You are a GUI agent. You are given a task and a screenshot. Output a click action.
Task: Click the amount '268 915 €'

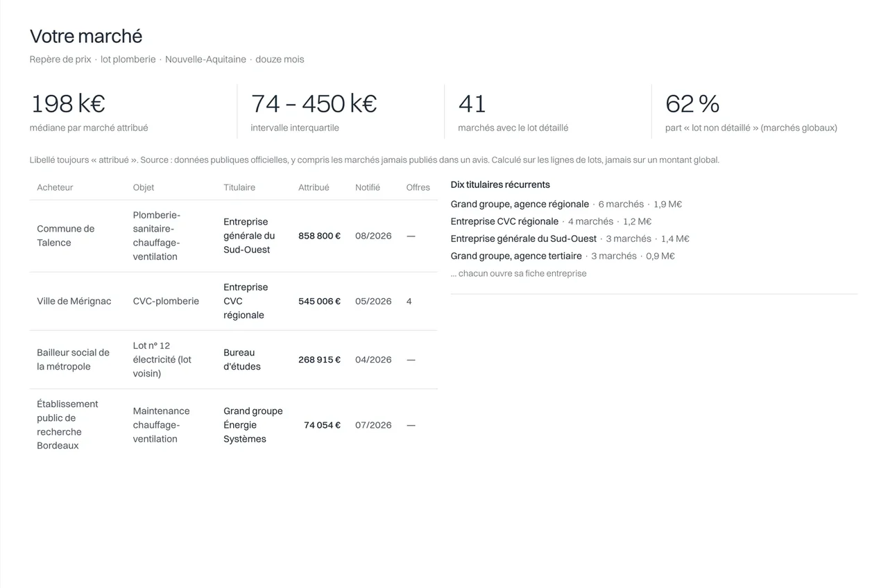[x=319, y=359]
